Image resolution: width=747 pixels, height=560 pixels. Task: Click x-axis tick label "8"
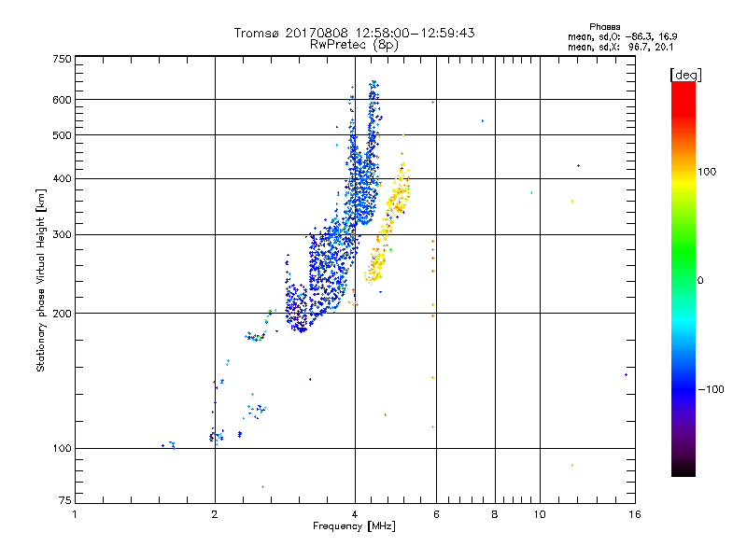click(495, 514)
